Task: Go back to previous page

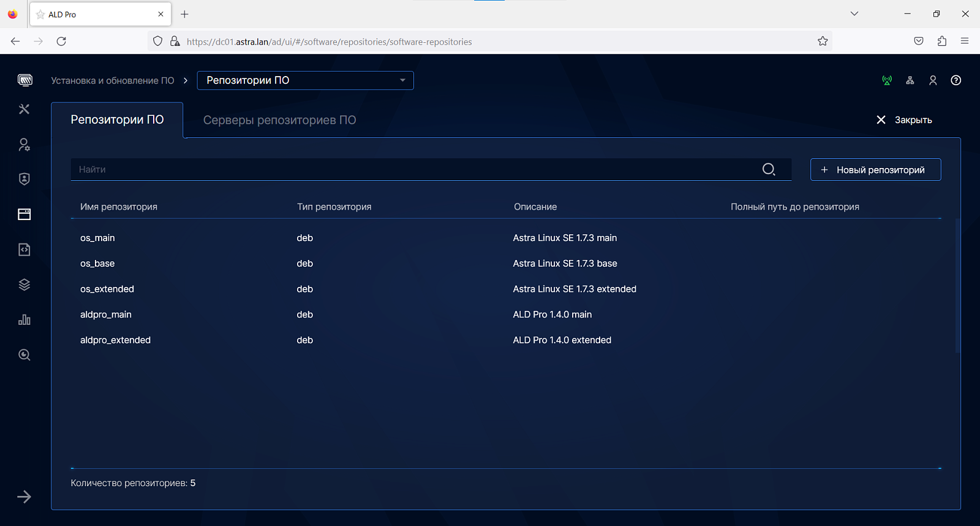Action: tap(15, 41)
